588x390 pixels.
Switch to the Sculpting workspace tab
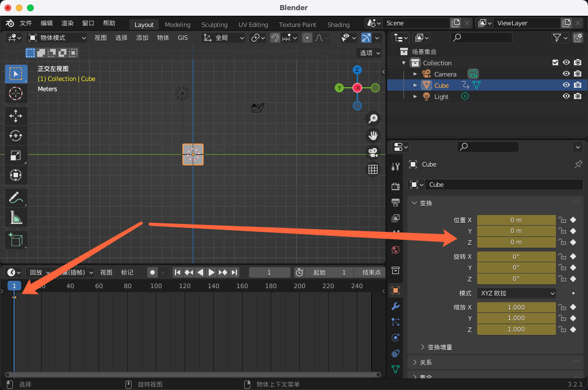pos(214,25)
